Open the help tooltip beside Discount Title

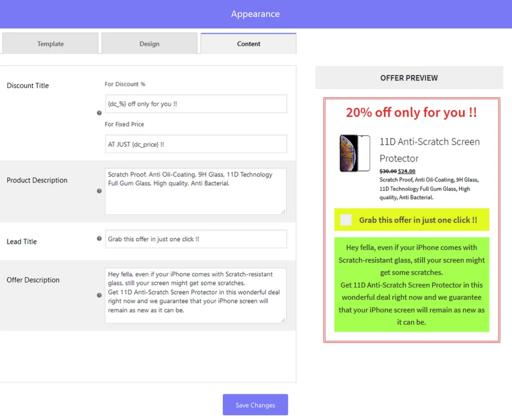coord(99,113)
